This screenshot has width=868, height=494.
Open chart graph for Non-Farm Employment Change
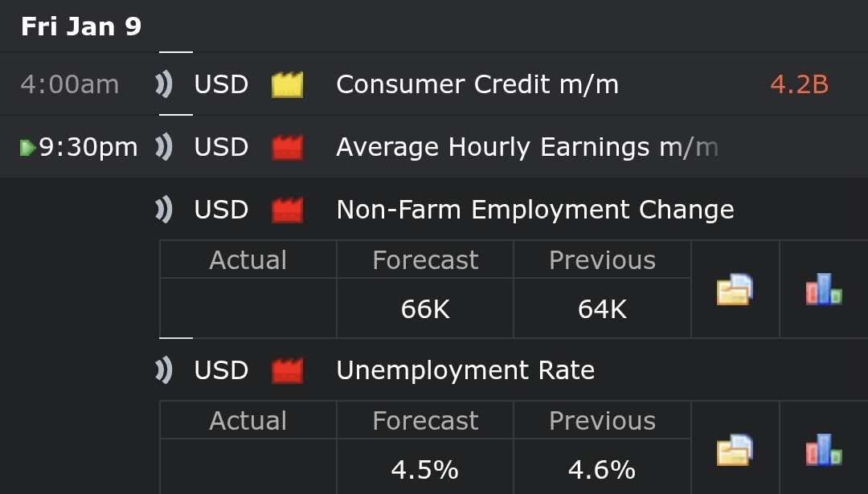pyautogui.click(x=824, y=290)
